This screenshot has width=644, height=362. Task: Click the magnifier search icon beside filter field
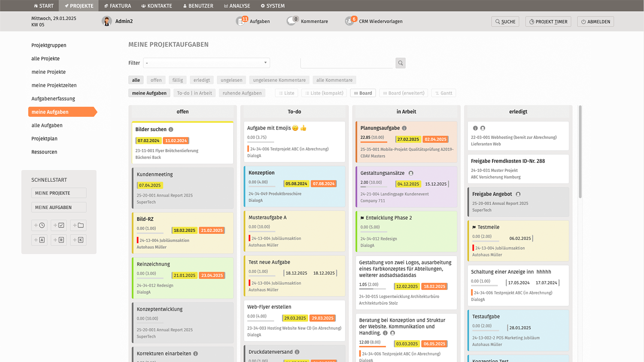(x=400, y=63)
